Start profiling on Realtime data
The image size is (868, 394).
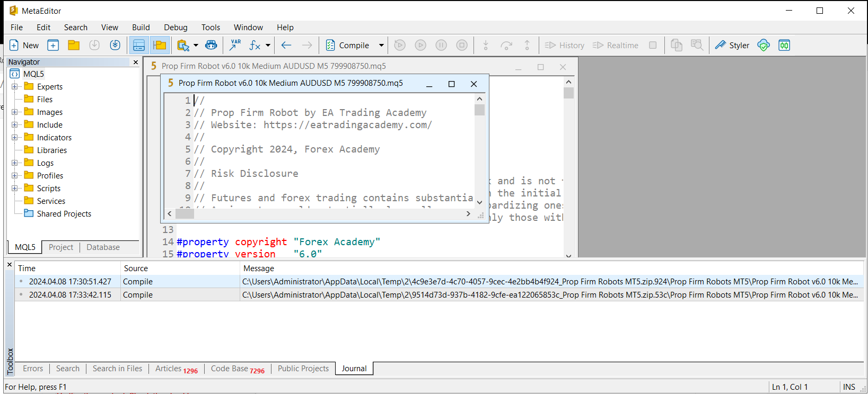point(616,46)
